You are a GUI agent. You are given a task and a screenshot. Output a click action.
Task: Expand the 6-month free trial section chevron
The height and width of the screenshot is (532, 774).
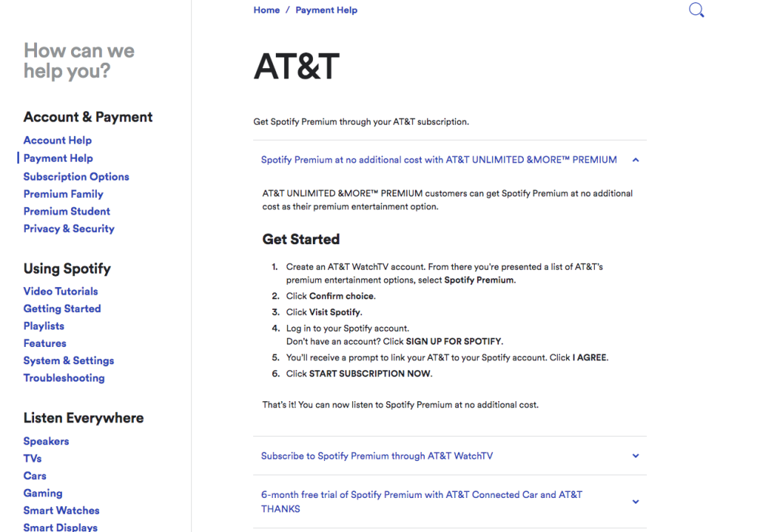(636, 502)
